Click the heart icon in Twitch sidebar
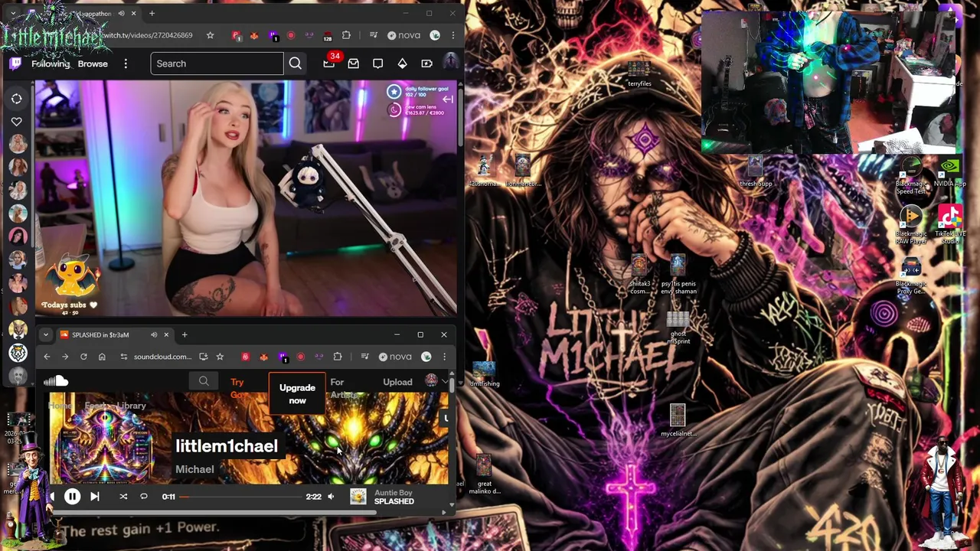The image size is (980, 551). [16, 122]
